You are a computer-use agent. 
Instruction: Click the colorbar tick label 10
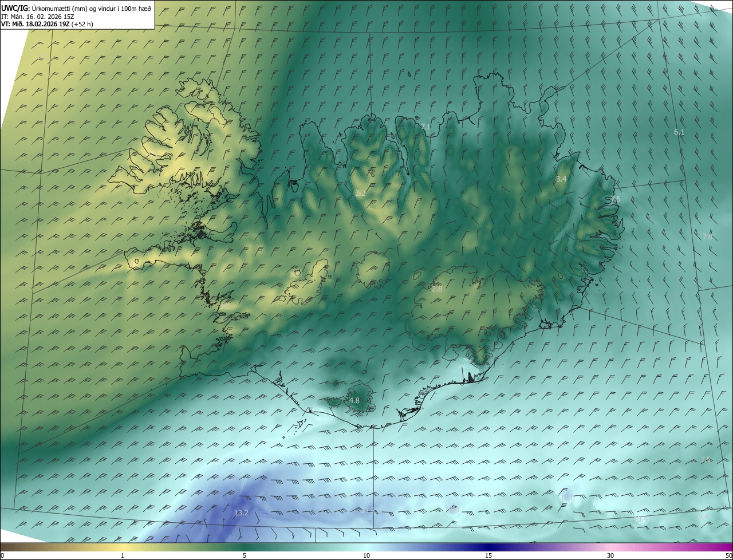pyautogui.click(x=366, y=555)
